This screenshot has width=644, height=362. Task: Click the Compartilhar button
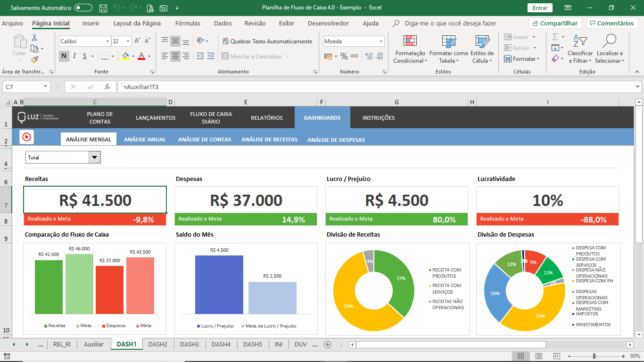(x=555, y=23)
